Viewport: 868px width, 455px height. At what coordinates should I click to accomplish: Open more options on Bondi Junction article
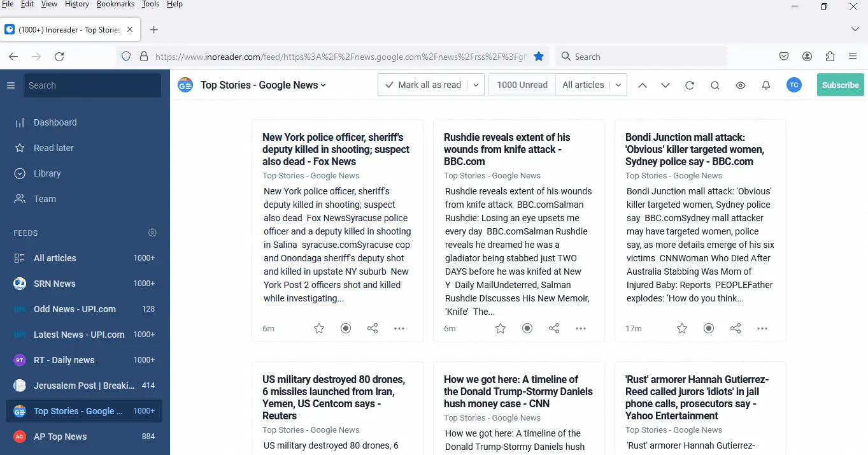(x=762, y=328)
